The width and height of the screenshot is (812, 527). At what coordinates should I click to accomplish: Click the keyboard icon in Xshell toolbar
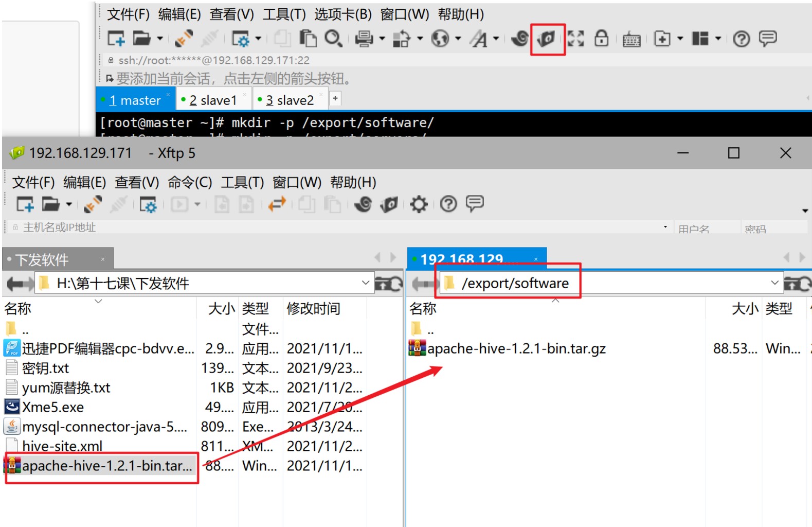(x=631, y=39)
